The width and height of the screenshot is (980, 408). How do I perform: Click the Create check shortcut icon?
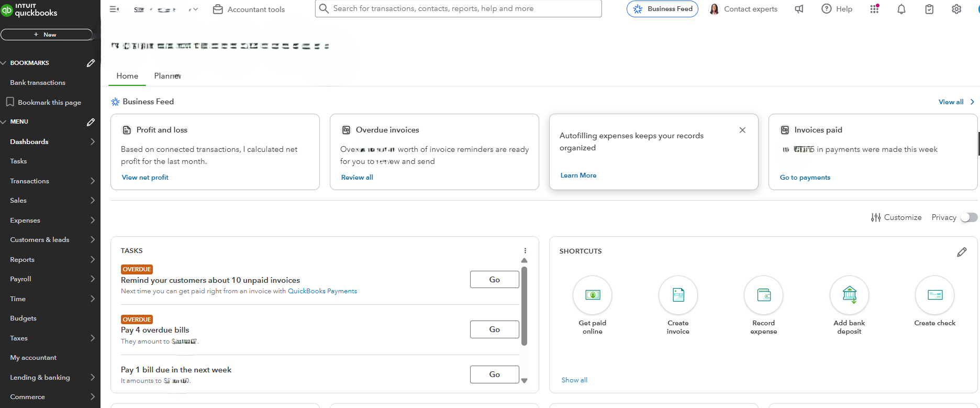pos(935,295)
